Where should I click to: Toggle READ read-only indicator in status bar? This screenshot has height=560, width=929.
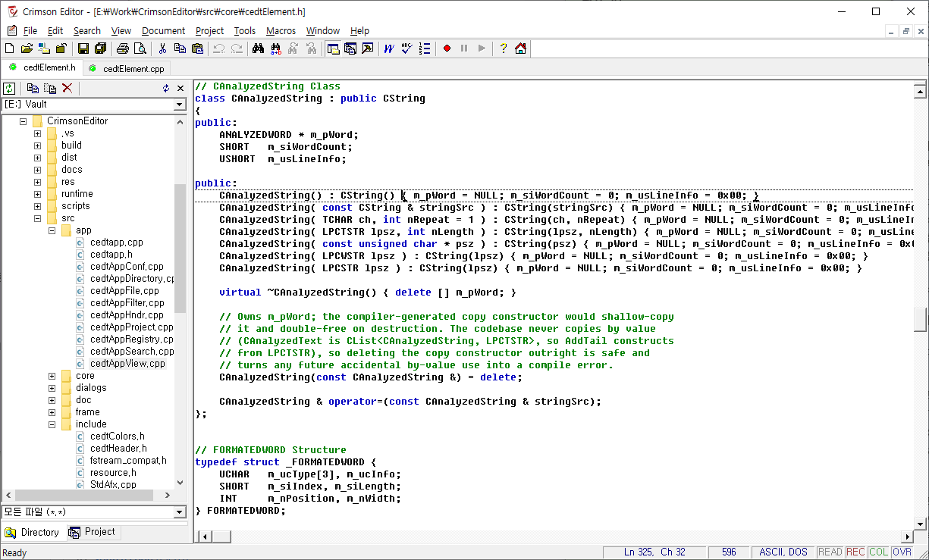[x=830, y=552]
